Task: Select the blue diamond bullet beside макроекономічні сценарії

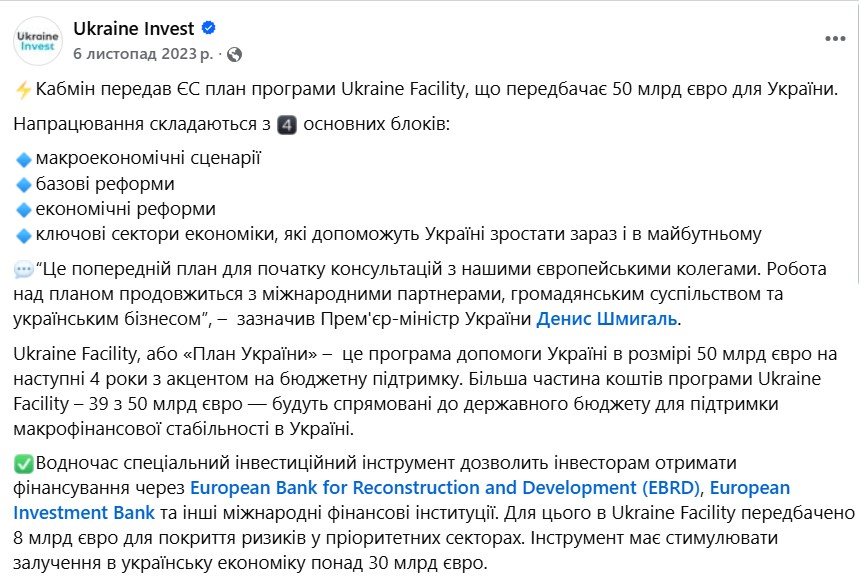Action: [x=21, y=157]
